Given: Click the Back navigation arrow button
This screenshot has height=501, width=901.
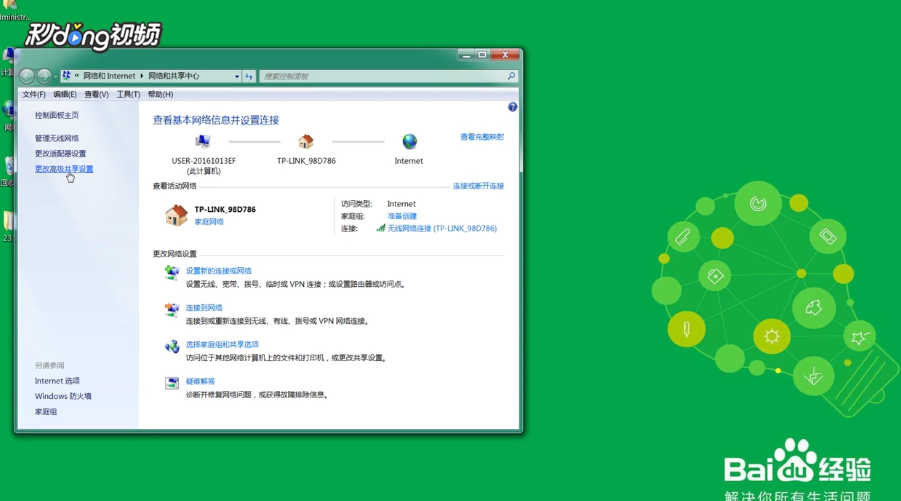Looking at the screenshot, I should point(26,76).
